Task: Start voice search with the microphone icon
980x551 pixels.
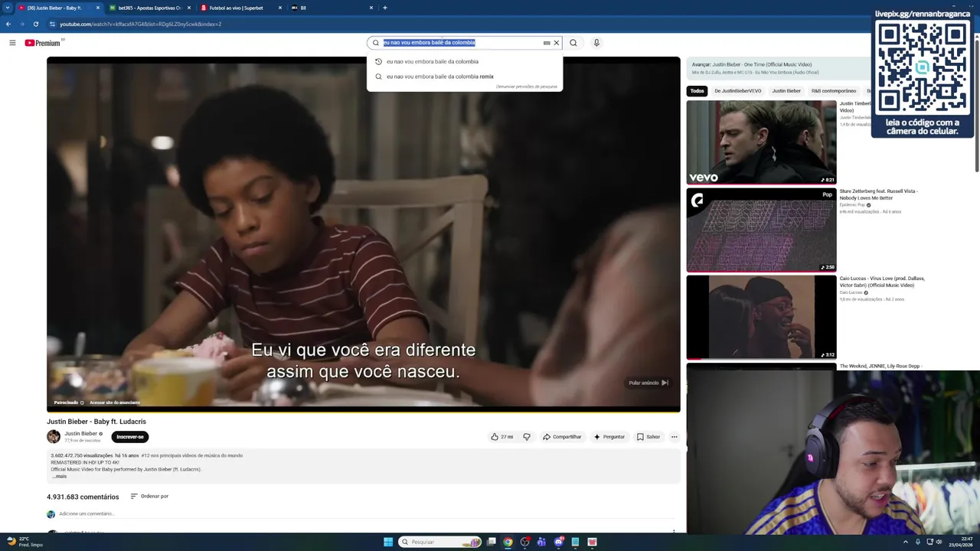Action: pyautogui.click(x=596, y=43)
